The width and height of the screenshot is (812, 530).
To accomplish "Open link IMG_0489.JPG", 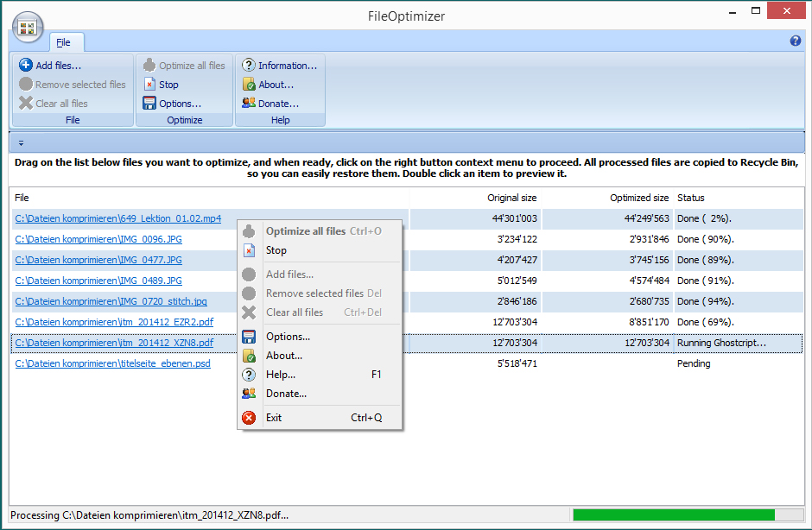I will coord(98,281).
